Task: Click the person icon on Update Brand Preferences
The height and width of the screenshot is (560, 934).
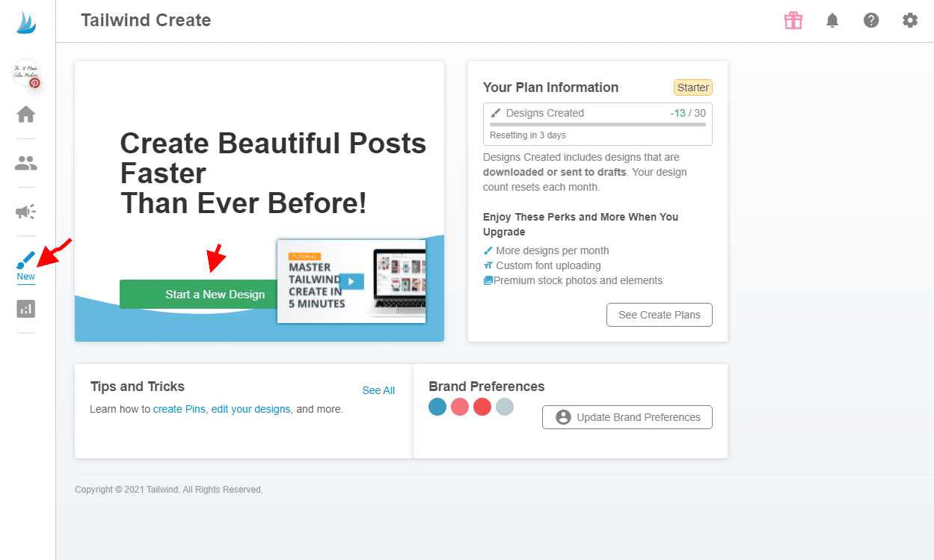Action: click(565, 416)
